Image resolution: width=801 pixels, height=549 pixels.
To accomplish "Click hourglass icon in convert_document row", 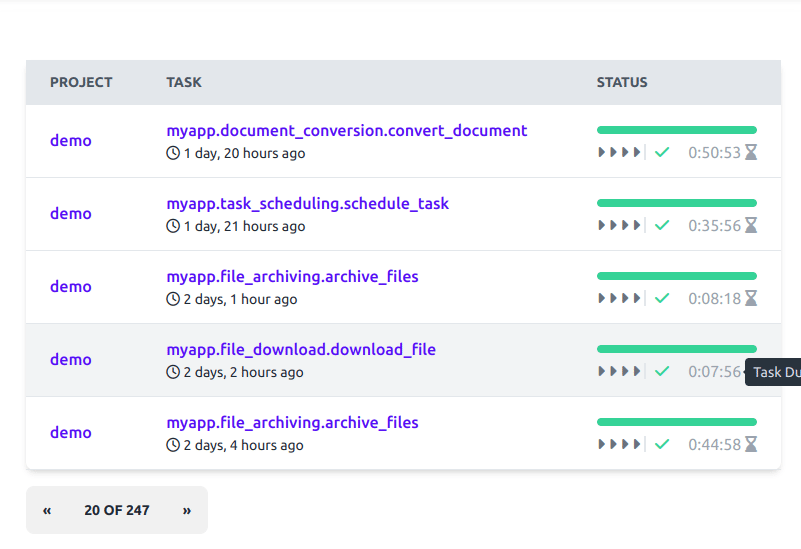I will point(751,153).
